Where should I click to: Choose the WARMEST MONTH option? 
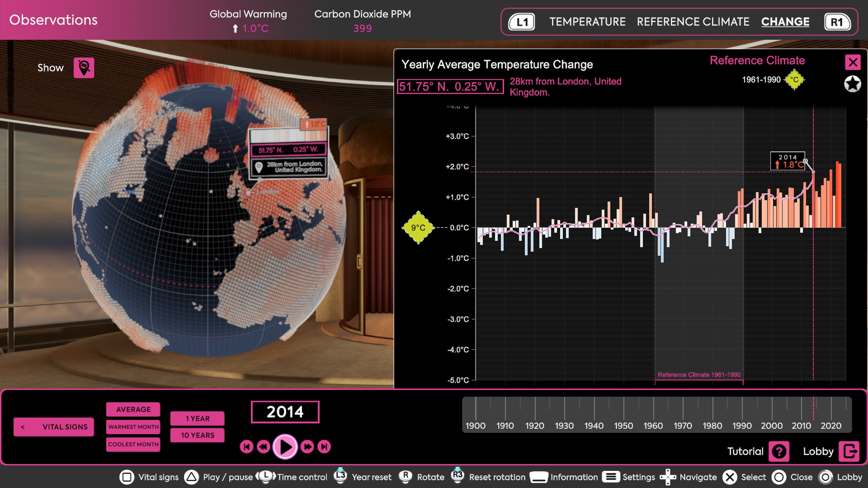point(133,427)
